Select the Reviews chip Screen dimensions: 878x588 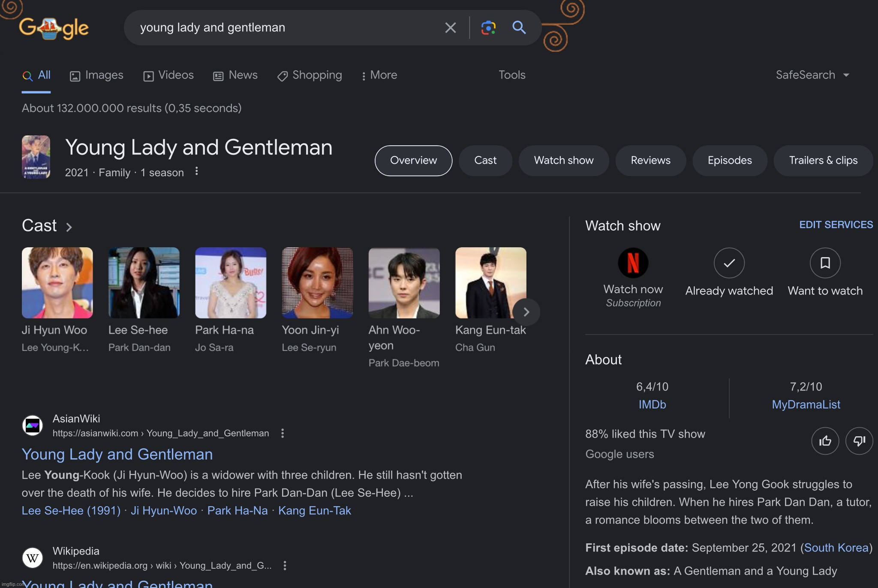tap(650, 160)
